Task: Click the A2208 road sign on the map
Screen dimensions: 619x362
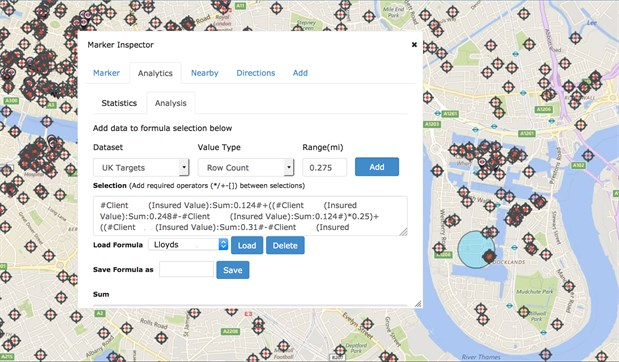Action: 230,331
